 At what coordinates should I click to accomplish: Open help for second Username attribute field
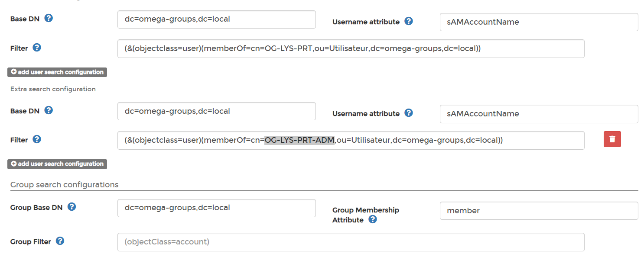[x=408, y=112]
